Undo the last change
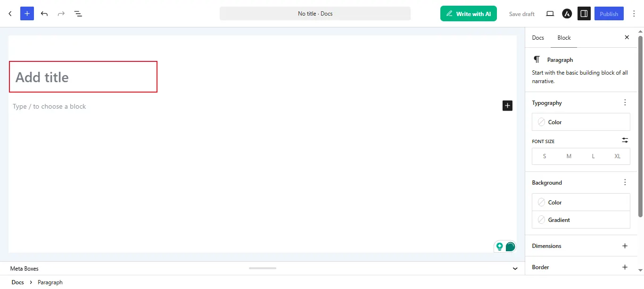The image size is (644, 289). click(44, 14)
